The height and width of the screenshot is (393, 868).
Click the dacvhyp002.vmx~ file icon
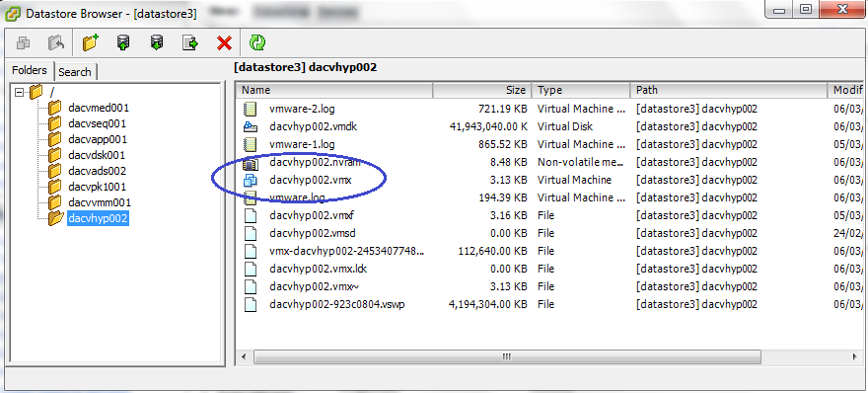(x=251, y=286)
